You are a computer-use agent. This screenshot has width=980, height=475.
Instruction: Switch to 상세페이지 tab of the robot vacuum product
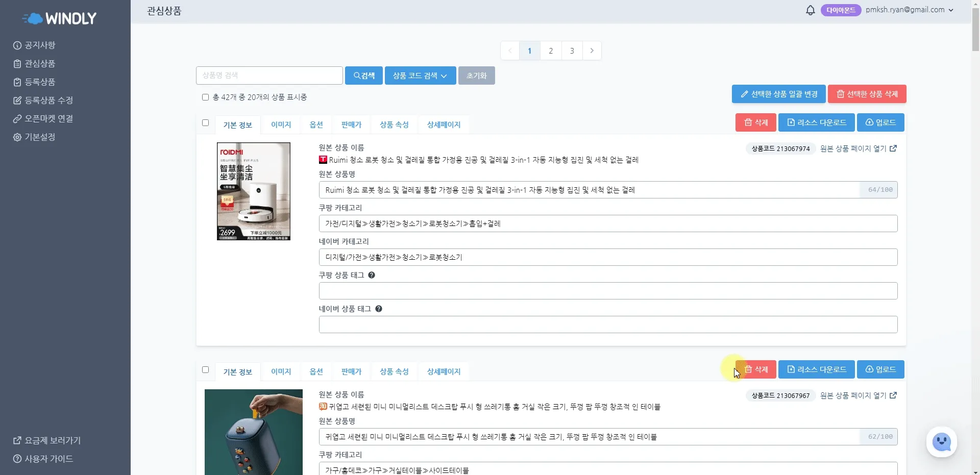pyautogui.click(x=444, y=124)
